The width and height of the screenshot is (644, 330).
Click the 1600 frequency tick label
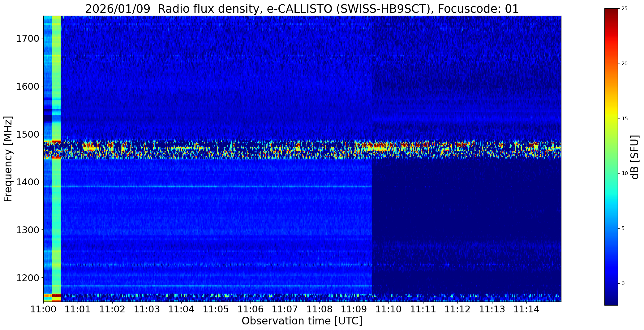28,86
